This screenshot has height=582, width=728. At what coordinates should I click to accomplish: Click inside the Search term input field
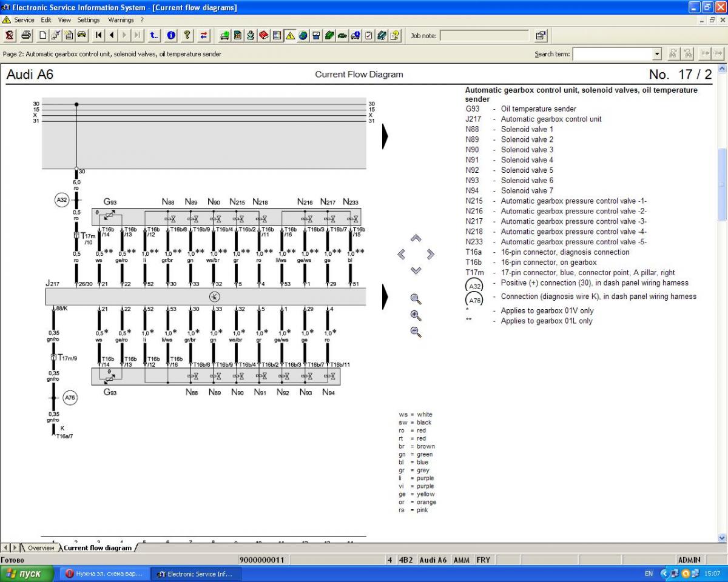(x=613, y=54)
